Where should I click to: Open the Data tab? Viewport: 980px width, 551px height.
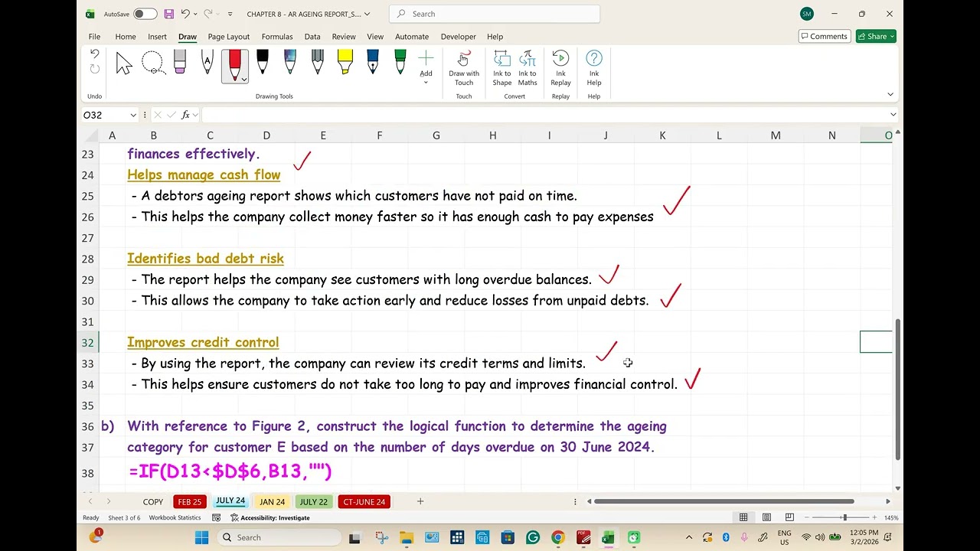point(312,37)
